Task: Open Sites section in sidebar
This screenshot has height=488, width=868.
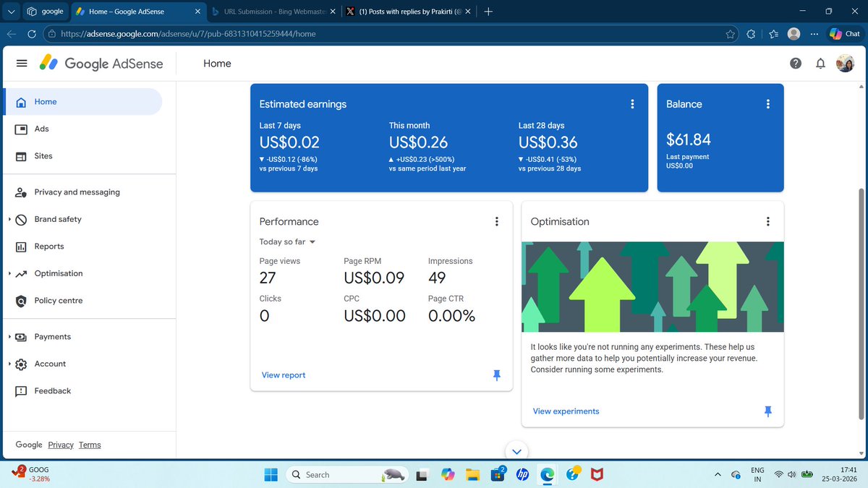Action: [82, 156]
